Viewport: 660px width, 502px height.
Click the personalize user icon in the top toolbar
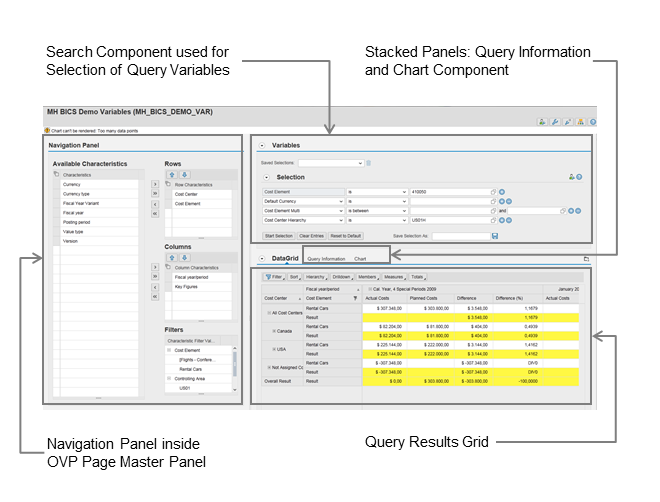pyautogui.click(x=542, y=122)
